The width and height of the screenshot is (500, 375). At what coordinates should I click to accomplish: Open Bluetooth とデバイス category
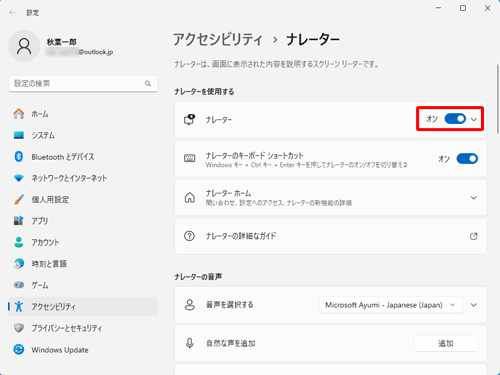(83, 156)
